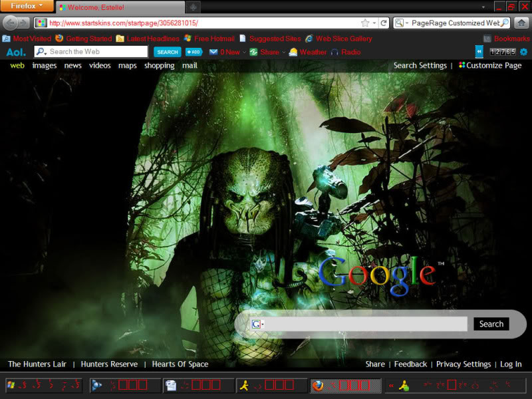Go forward using the browser forward arrow
The height and width of the screenshot is (399, 532).
coord(23,23)
